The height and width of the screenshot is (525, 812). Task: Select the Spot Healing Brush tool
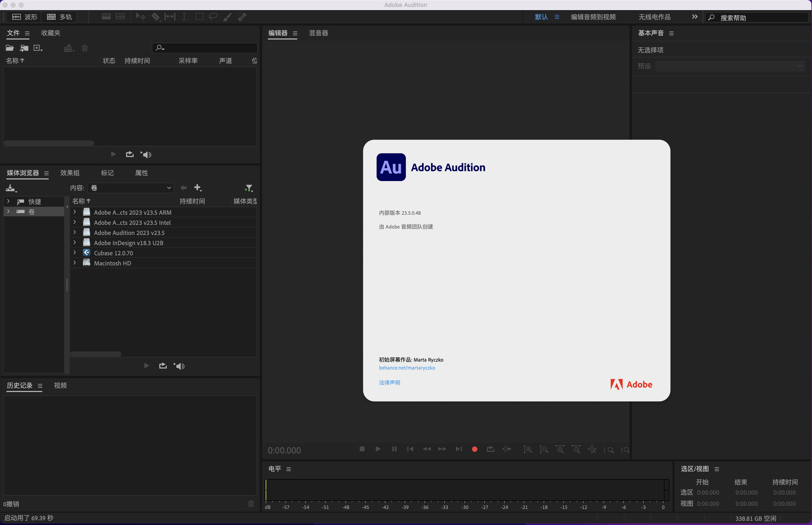pyautogui.click(x=242, y=16)
